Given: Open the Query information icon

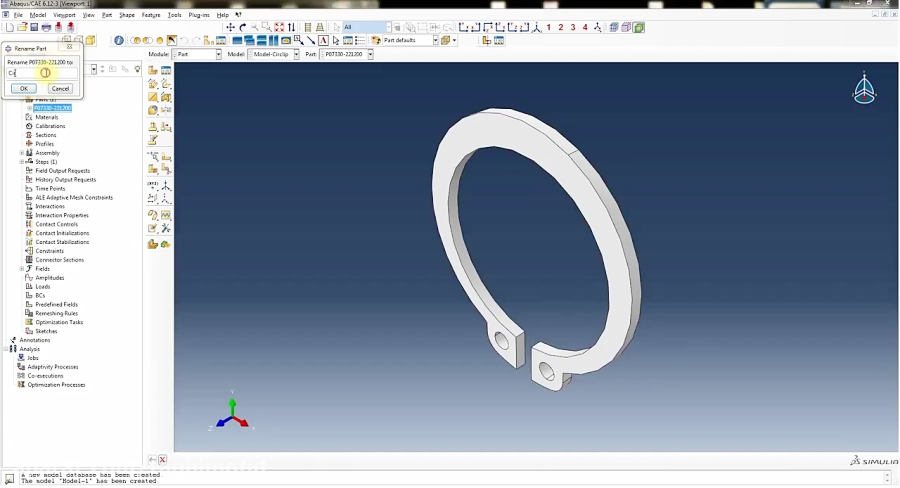Looking at the screenshot, I should (x=119, y=41).
